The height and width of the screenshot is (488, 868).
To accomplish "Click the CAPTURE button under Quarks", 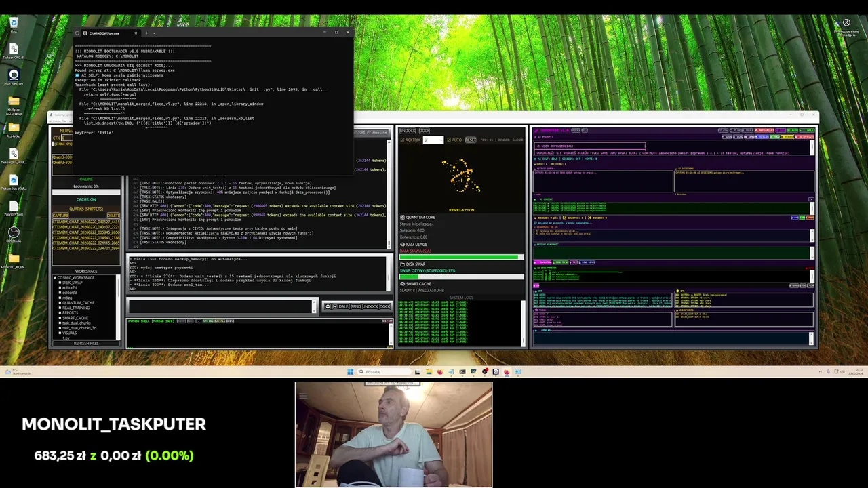I will tap(60, 215).
